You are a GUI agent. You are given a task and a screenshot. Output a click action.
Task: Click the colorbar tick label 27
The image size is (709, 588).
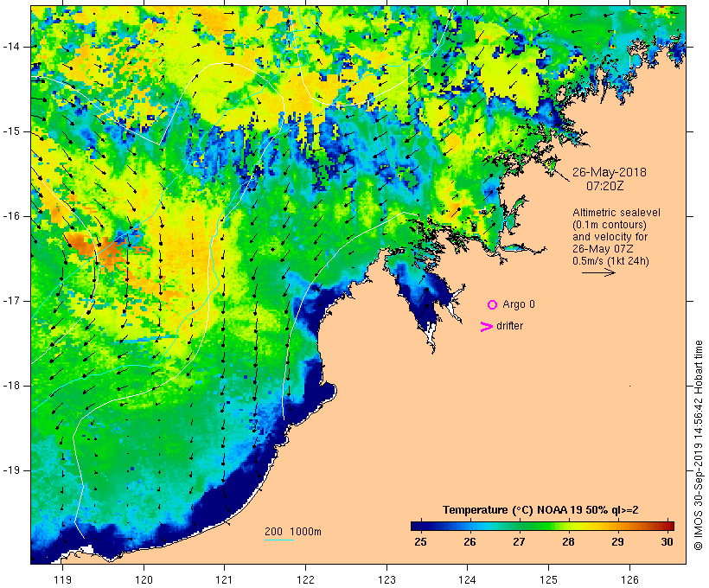[x=519, y=541]
